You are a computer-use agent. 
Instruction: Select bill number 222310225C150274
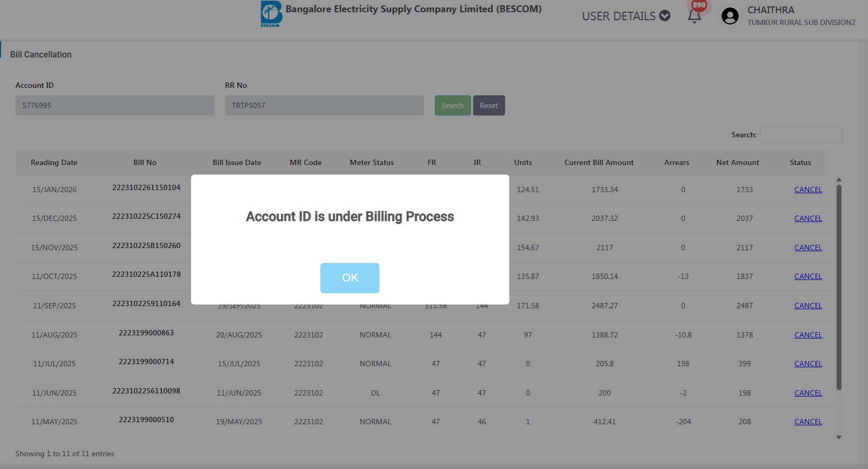point(146,216)
